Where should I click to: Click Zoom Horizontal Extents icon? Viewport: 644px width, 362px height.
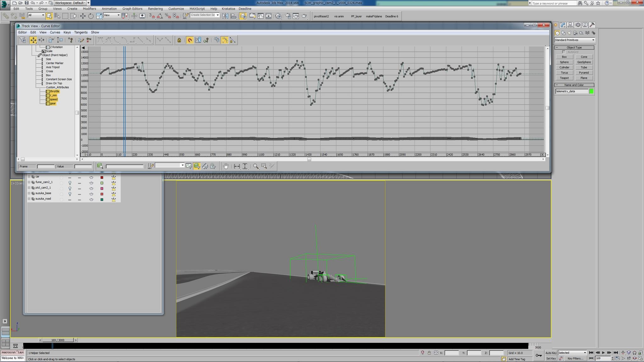pos(237,166)
